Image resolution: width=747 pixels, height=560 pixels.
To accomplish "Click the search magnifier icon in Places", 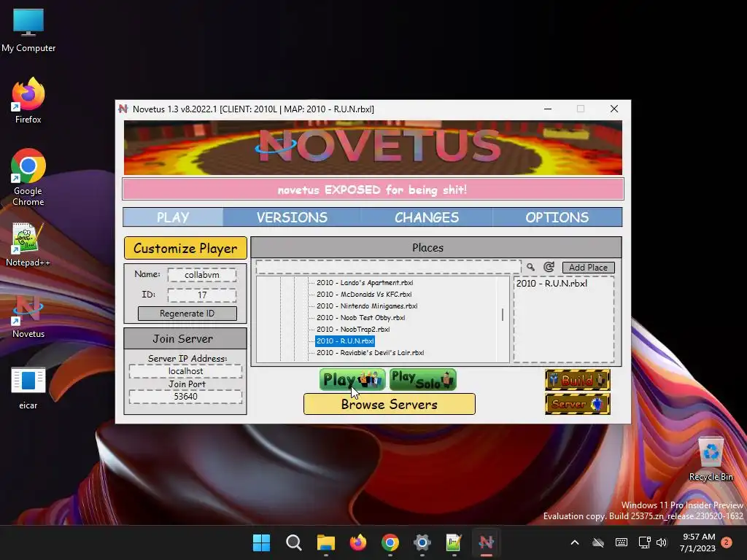I will (x=531, y=267).
